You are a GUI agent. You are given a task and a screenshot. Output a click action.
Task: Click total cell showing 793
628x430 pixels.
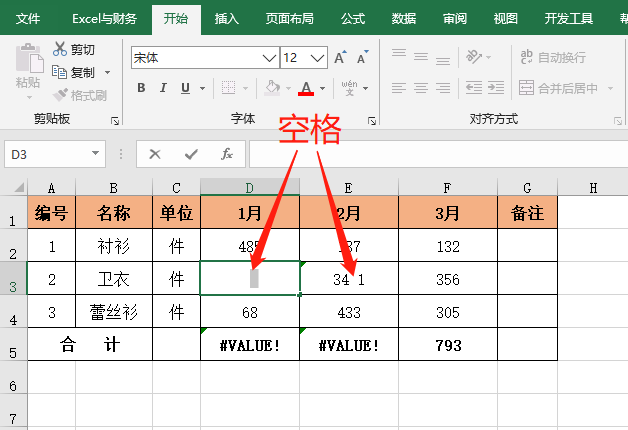click(x=448, y=345)
